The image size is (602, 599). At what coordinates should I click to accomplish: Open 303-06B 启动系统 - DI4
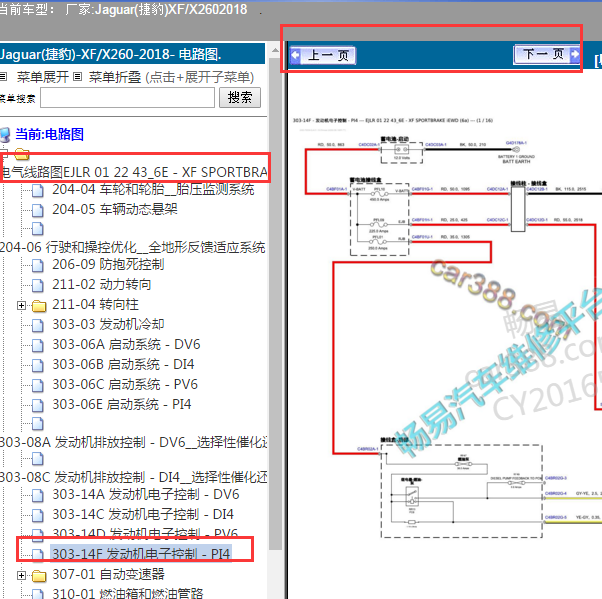coord(123,364)
